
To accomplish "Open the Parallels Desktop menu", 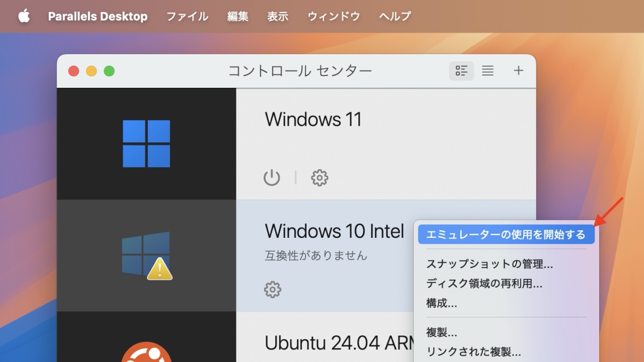I will [x=98, y=16].
